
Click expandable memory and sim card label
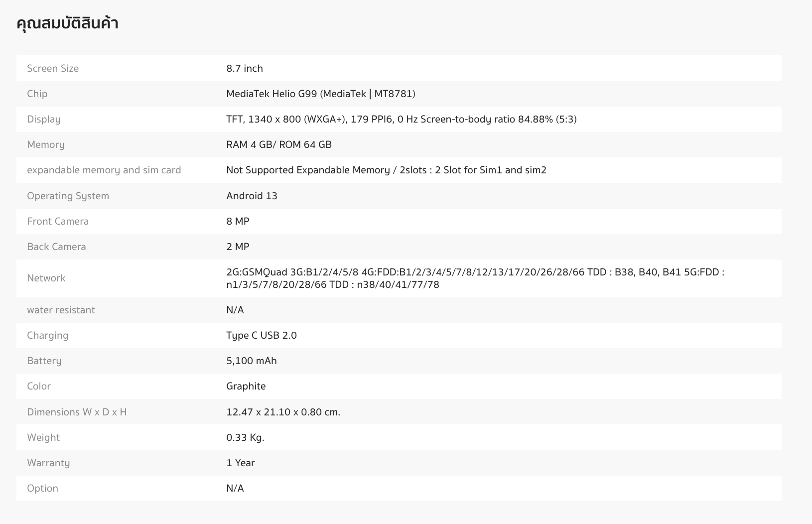(104, 170)
